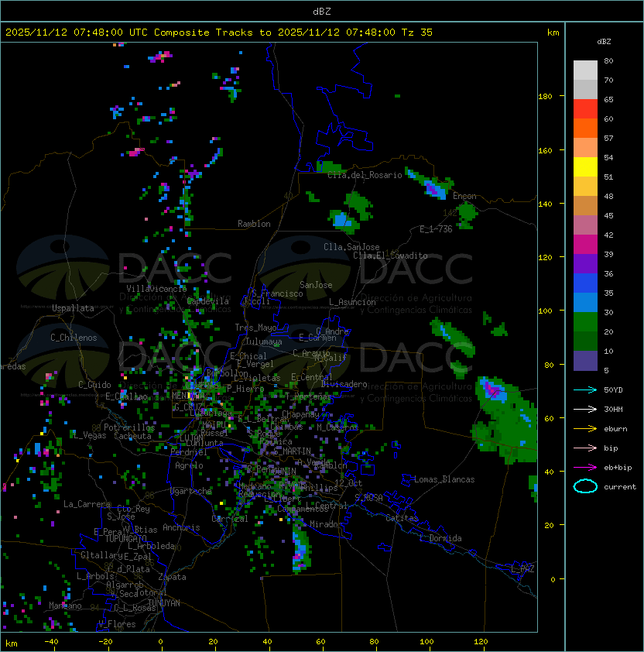Screen dimensions: 644x652
Task: Select the light gray 80 dBZ color swatch
Action: pyautogui.click(x=585, y=70)
